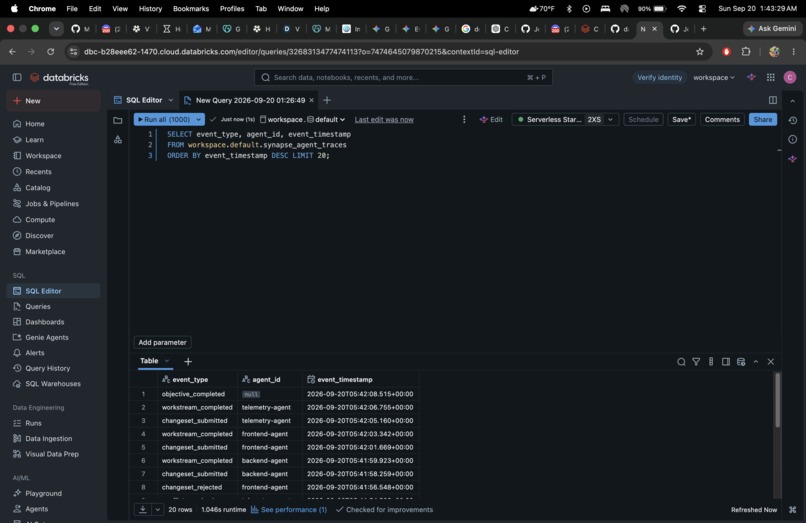Viewport: 806px width, 523px height.
Task: Open results column options icon
Action: tap(711, 362)
